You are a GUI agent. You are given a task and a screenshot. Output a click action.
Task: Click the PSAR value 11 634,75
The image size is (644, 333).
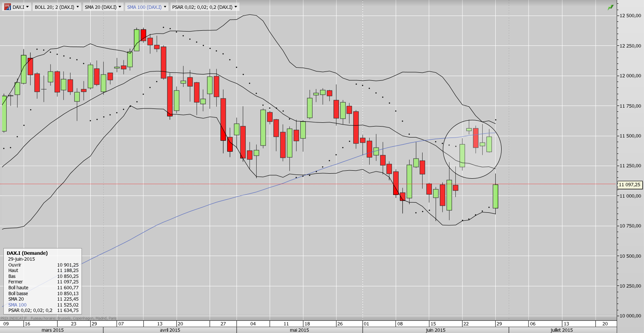point(68,310)
